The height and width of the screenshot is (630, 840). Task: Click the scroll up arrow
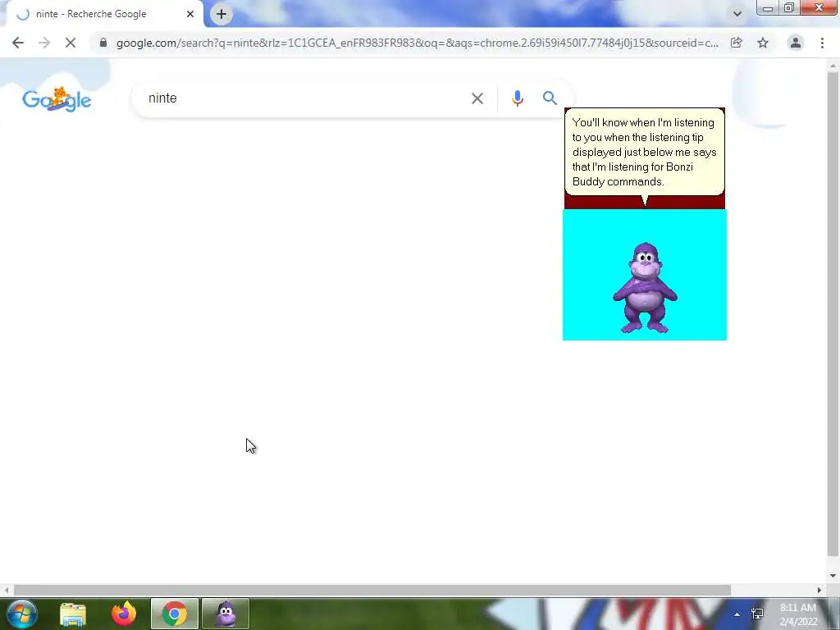833,66
